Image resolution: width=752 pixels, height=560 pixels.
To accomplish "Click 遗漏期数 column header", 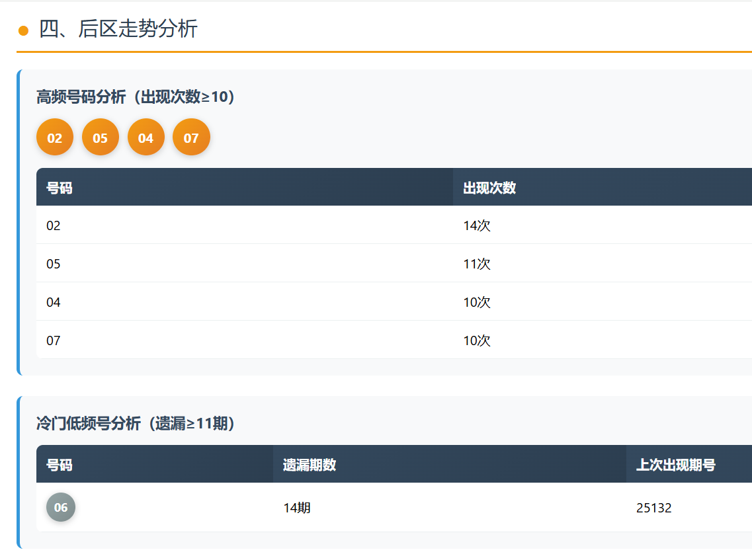I will point(310,465).
